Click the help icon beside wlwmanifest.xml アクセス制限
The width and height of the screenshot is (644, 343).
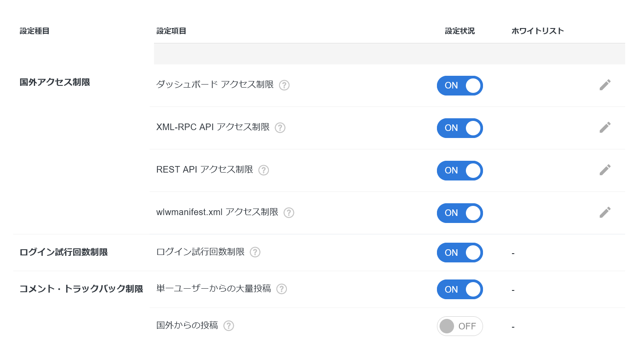tap(289, 213)
